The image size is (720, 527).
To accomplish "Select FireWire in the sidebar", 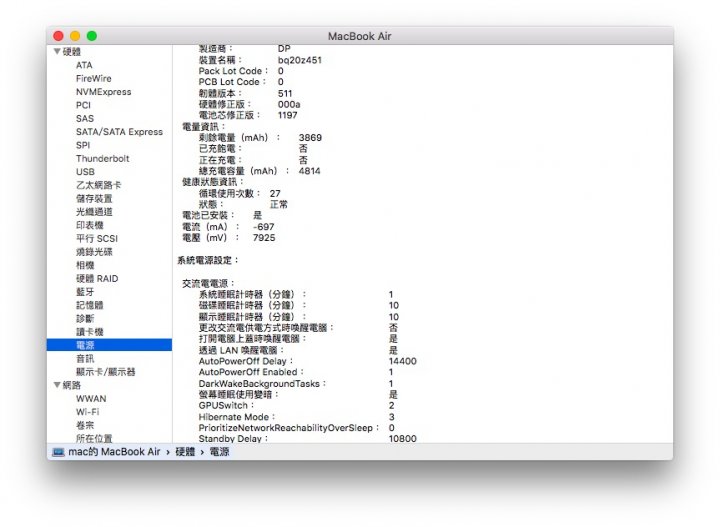I will 94,78.
